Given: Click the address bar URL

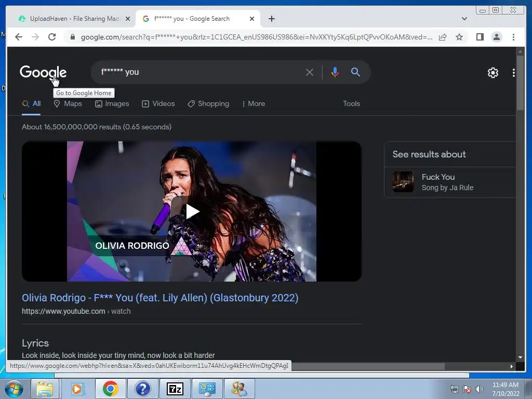Looking at the screenshot, I should tap(257, 37).
